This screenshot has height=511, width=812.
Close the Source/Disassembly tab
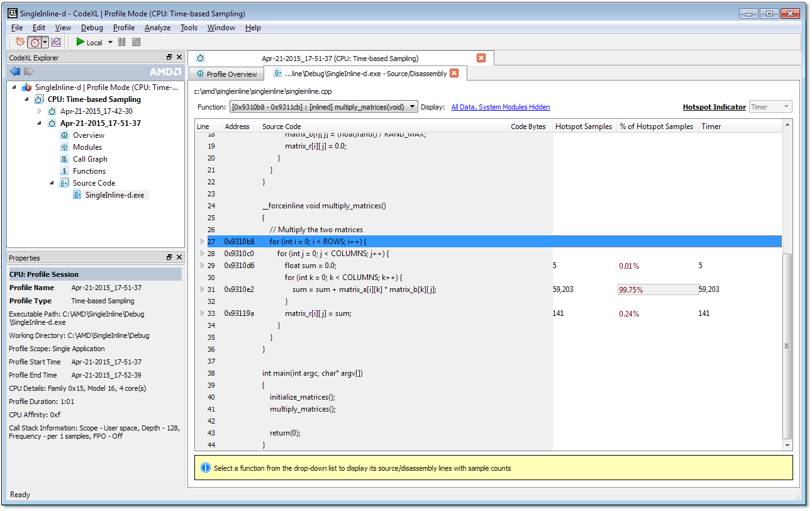[x=454, y=73]
